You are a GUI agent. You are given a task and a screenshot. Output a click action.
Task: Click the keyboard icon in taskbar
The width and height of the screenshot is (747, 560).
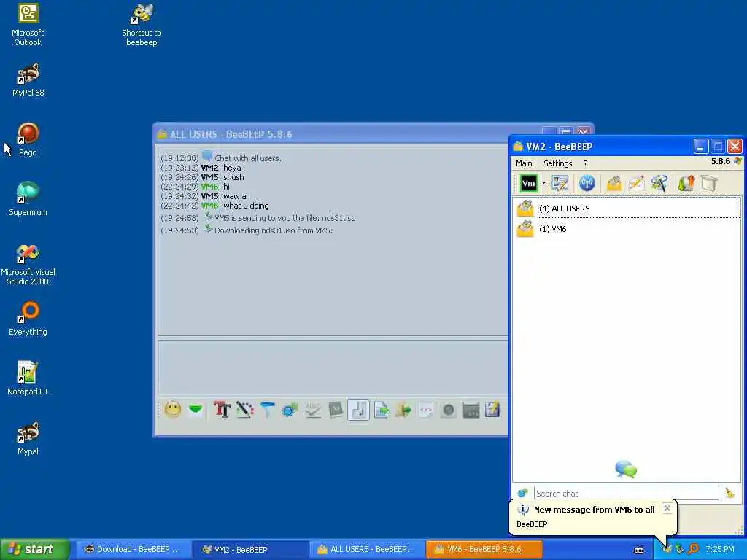[x=639, y=550]
